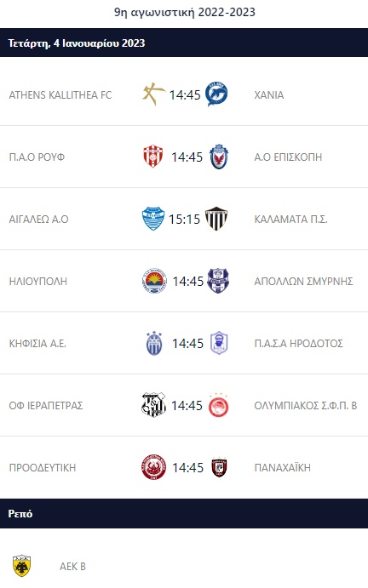Click the Athens Kallithea FC gold logo
The width and height of the screenshot is (368, 588).
tap(153, 94)
